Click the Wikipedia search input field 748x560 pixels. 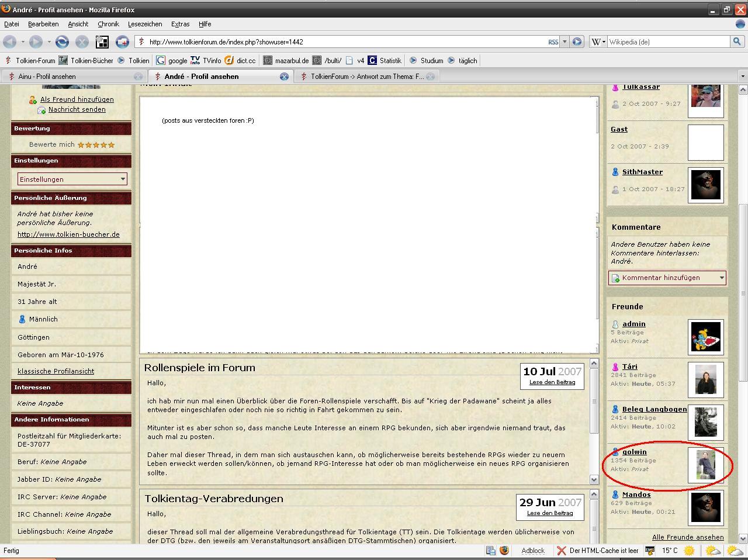[669, 42]
